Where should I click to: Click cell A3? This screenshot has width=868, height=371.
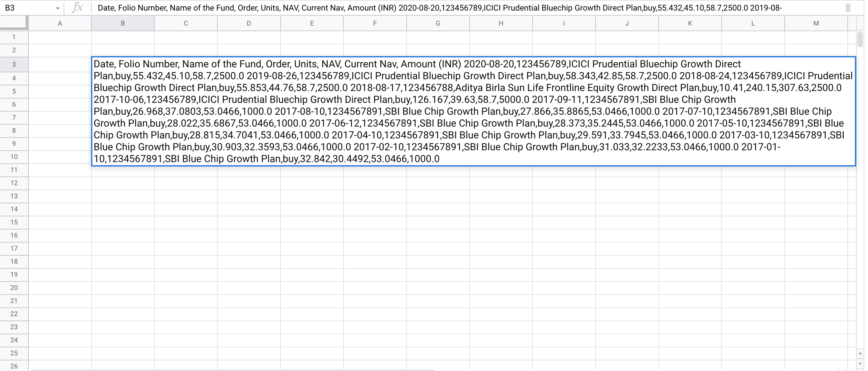[60, 64]
